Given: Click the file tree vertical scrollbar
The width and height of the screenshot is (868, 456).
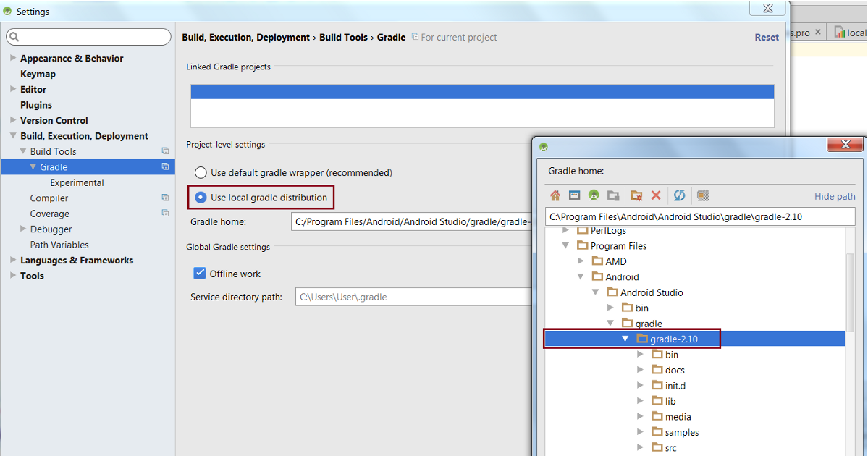Looking at the screenshot, I should click(x=850, y=290).
